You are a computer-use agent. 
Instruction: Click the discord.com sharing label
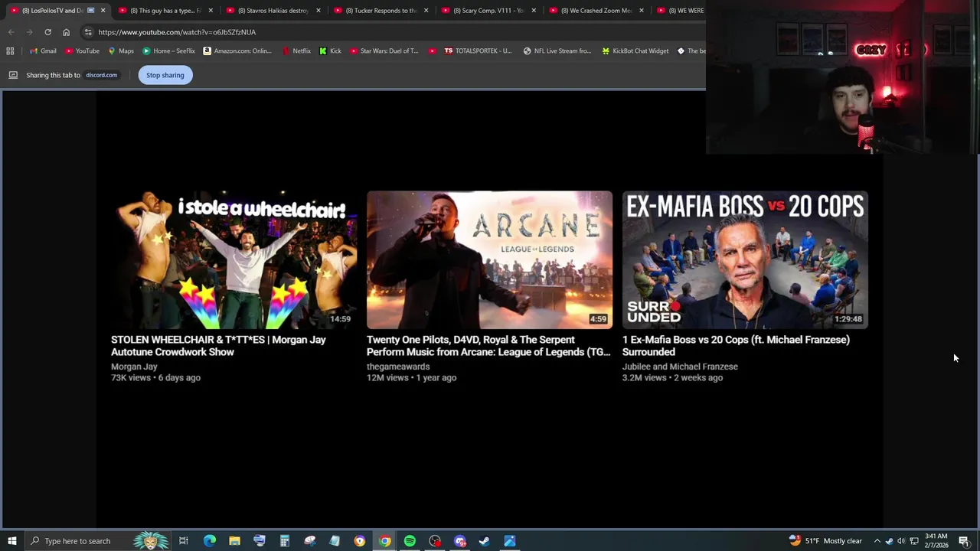101,75
